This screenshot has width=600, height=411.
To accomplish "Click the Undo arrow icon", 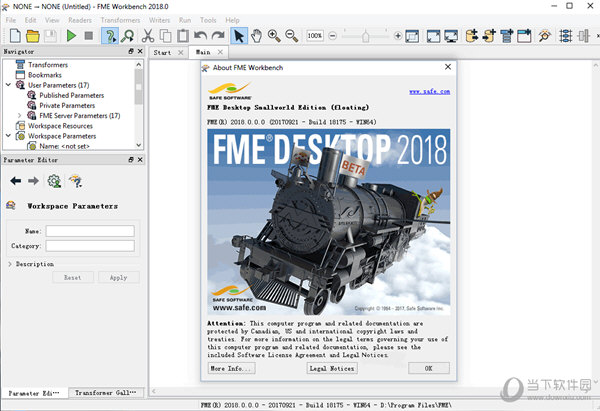I will (x=201, y=36).
